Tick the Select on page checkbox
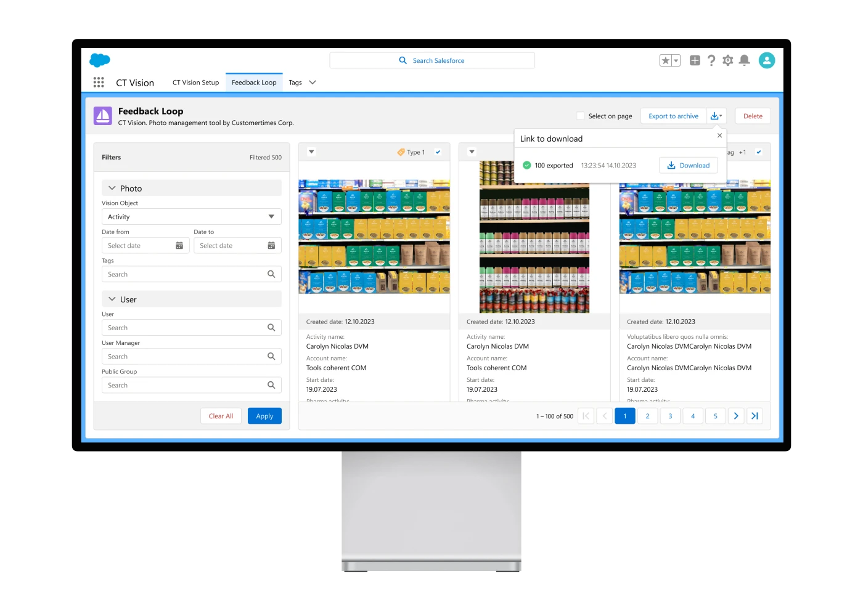 (580, 116)
